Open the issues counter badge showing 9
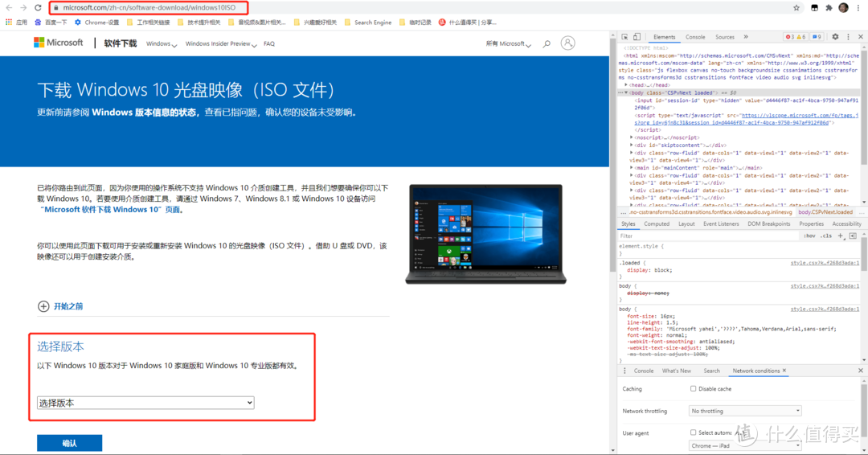Image resolution: width=868 pixels, height=455 pixels. (817, 37)
